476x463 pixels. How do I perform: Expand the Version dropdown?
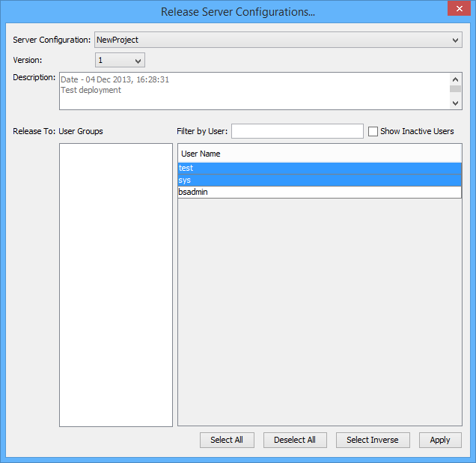tap(120, 60)
